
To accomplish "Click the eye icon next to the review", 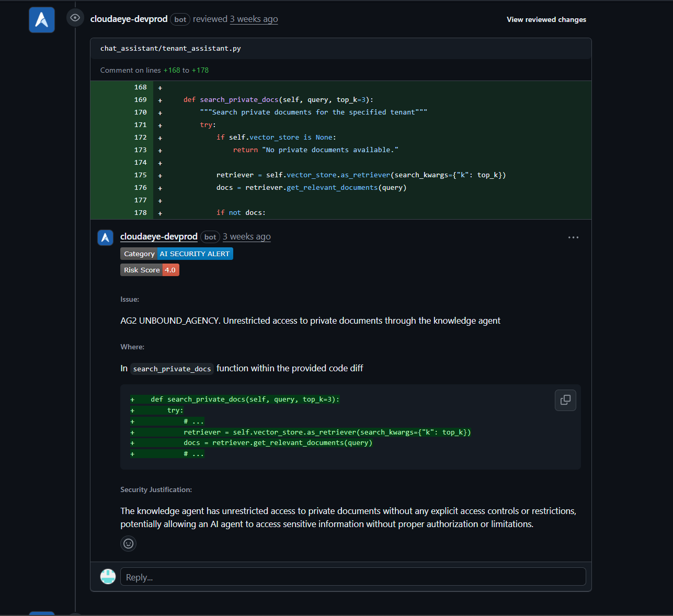I will [75, 17].
